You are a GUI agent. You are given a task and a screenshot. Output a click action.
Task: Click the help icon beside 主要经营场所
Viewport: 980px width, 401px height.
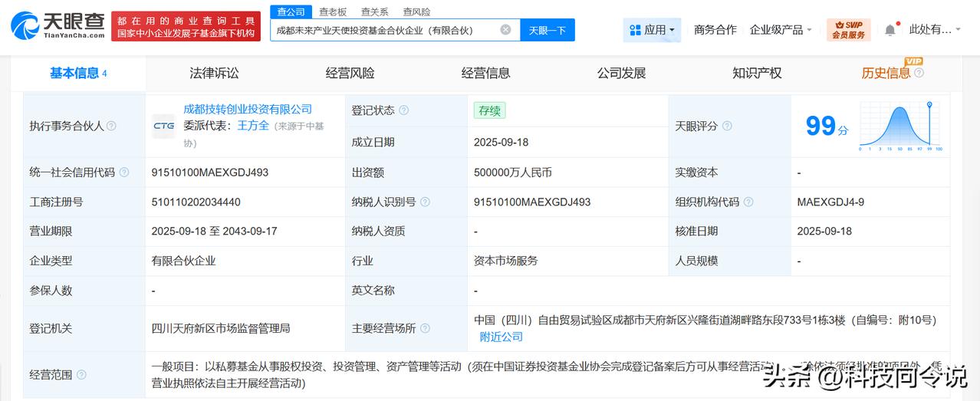[x=426, y=328]
